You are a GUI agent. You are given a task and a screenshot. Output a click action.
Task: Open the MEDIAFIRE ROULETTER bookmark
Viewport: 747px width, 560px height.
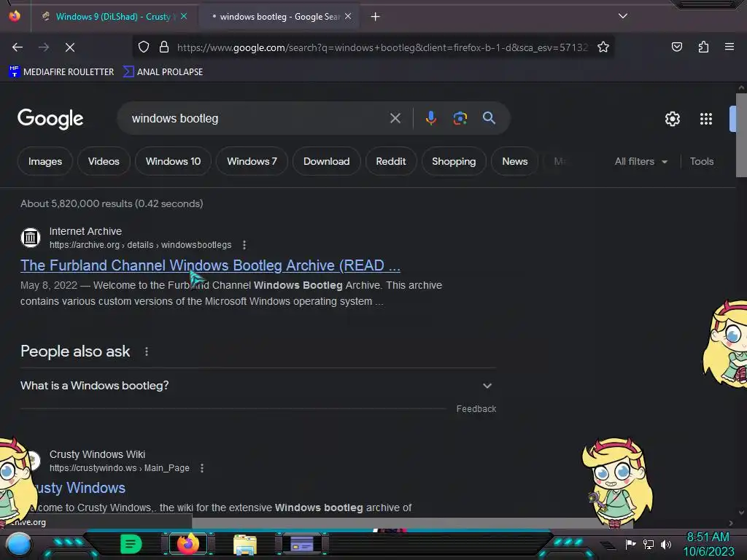pos(61,72)
